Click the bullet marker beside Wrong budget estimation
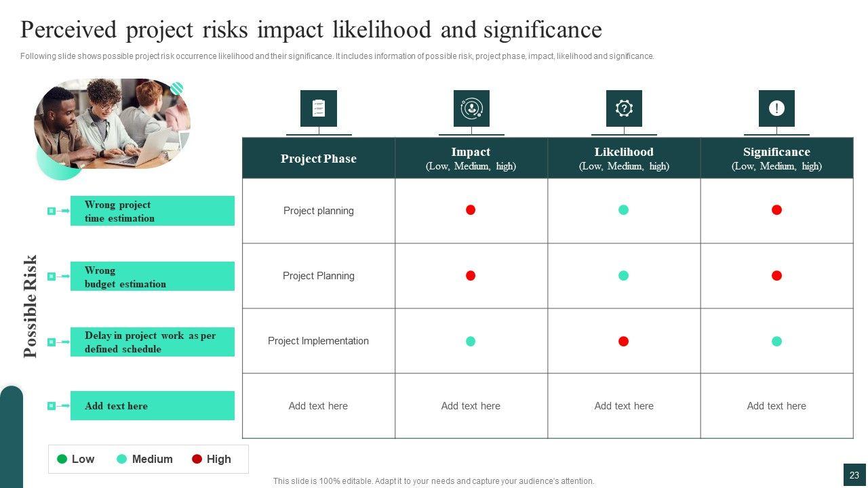 click(x=52, y=277)
